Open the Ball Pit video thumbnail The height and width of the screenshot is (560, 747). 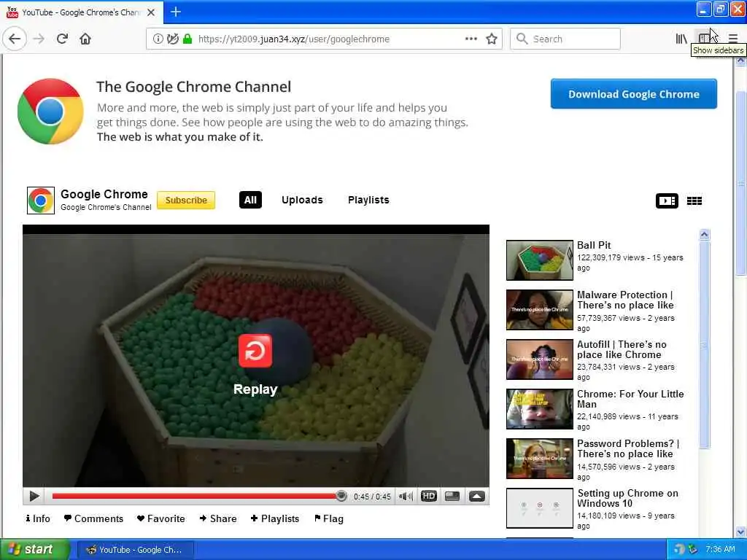(539, 260)
